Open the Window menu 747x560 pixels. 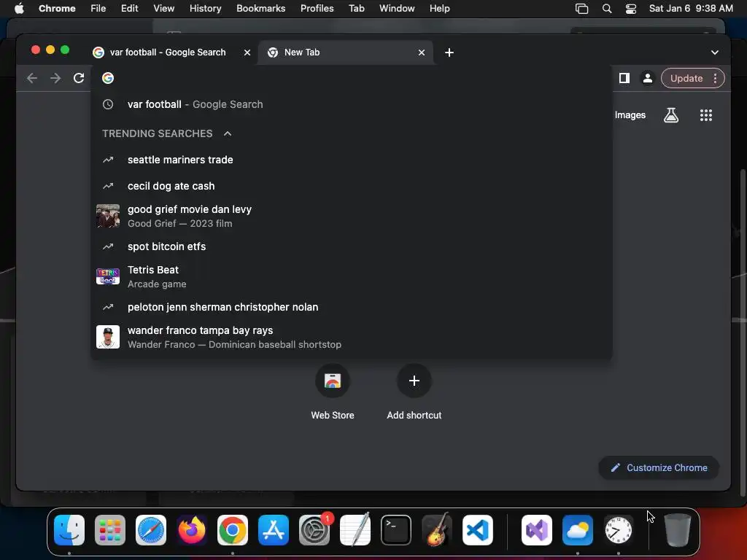click(x=397, y=9)
